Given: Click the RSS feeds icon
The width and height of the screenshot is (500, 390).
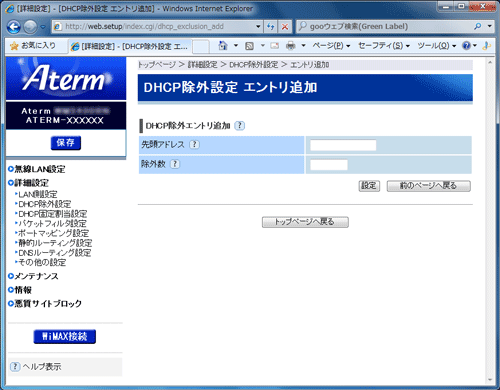Looking at the screenshot, I should [x=249, y=46].
